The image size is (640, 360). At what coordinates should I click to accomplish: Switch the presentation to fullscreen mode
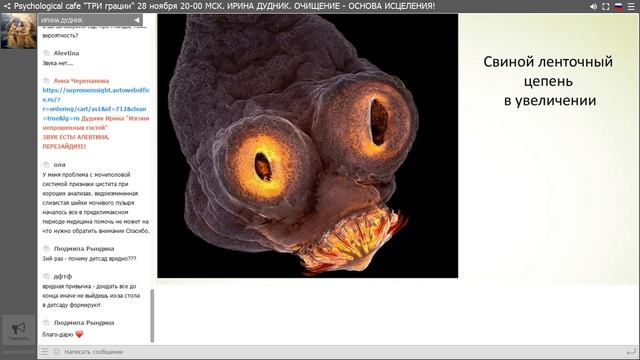click(606, 7)
